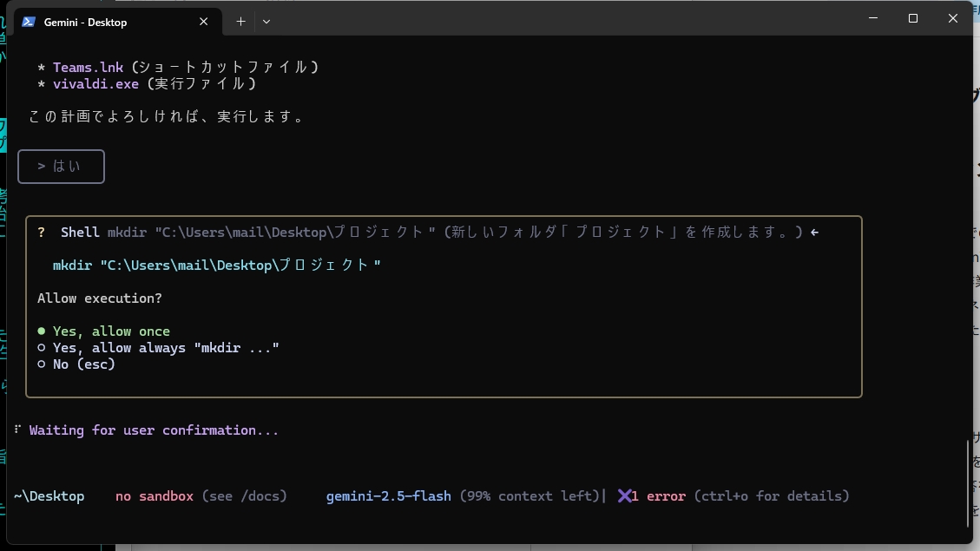980x551 pixels.
Task: Open a new terminal tab
Action: point(240,22)
